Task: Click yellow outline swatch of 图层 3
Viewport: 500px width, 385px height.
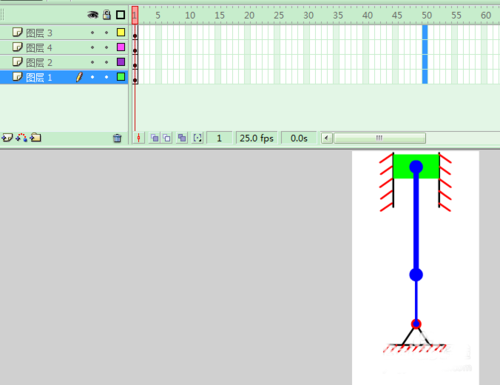Action: (121, 32)
